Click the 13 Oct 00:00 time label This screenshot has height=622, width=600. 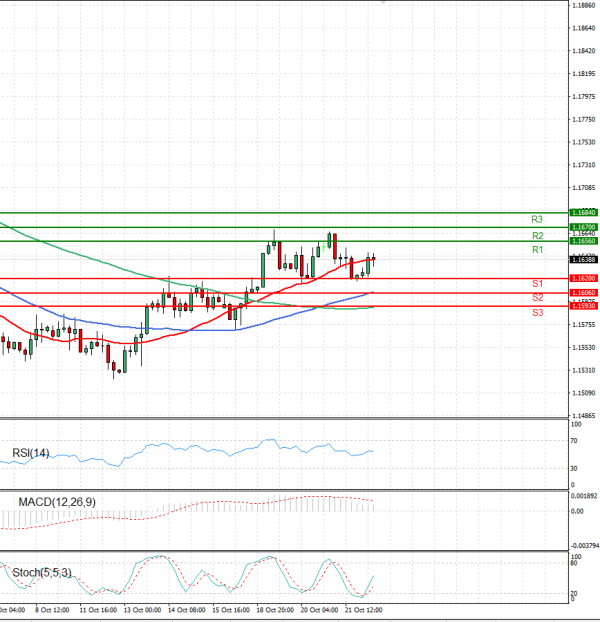[142, 610]
